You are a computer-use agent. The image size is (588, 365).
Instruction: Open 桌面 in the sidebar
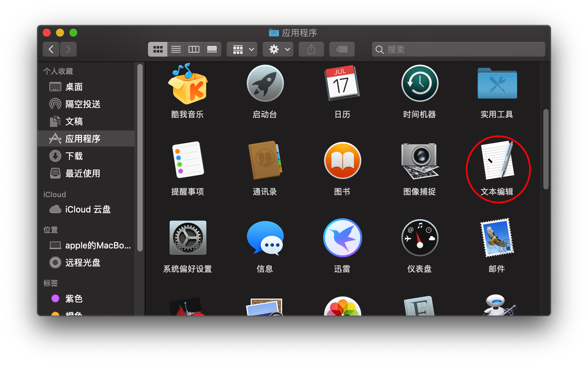pos(87,87)
